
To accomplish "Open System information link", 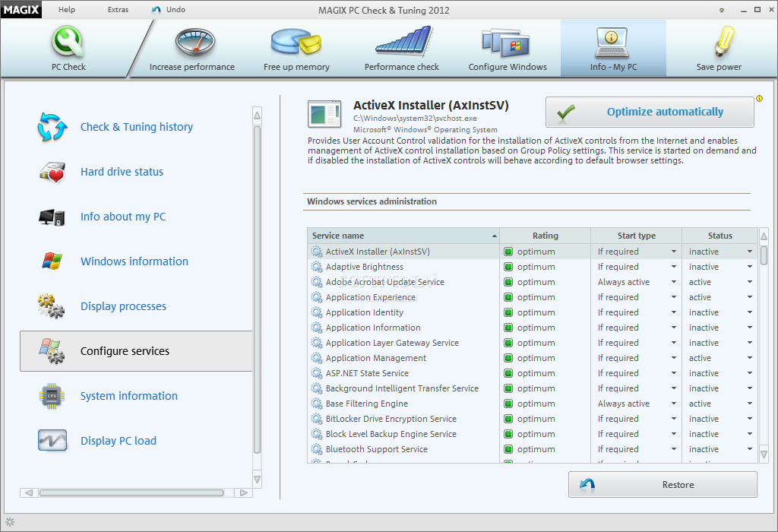I will (x=129, y=396).
